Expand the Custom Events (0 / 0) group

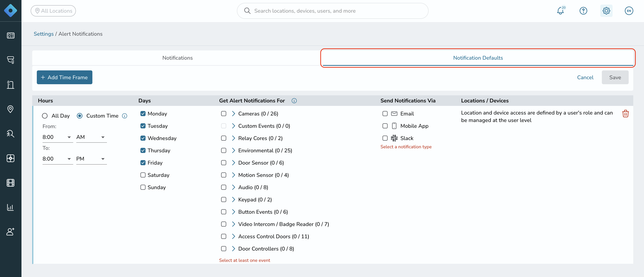(x=233, y=126)
